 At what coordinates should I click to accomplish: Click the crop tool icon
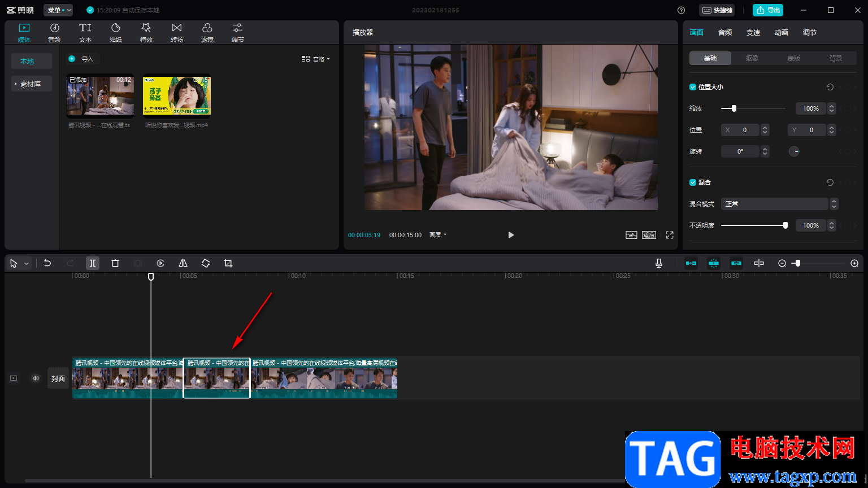[228, 263]
